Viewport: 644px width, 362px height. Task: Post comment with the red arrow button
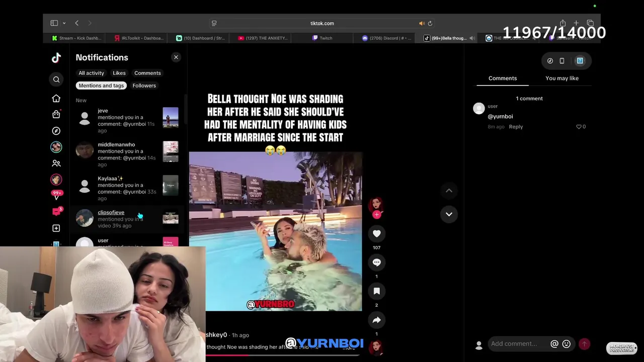(x=584, y=344)
